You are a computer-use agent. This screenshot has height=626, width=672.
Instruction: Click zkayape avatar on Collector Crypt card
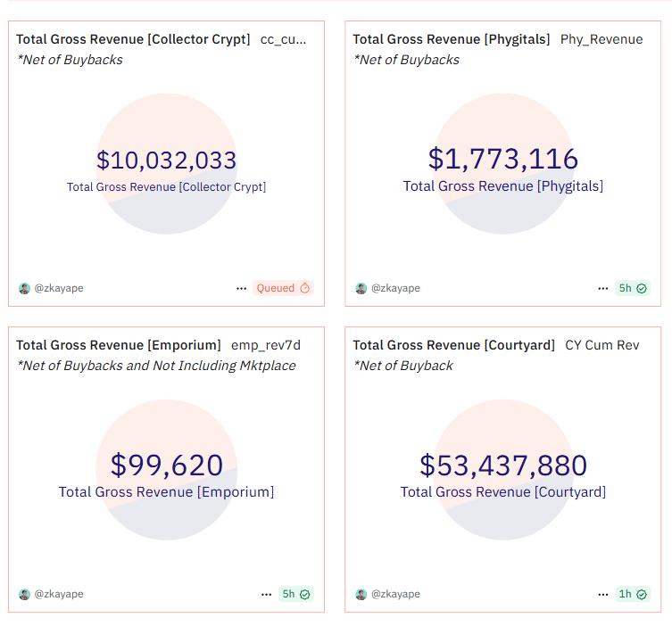point(24,288)
